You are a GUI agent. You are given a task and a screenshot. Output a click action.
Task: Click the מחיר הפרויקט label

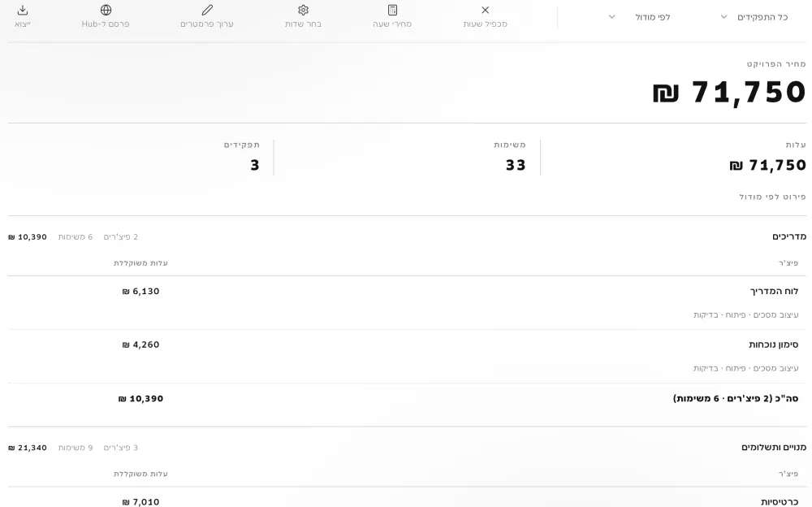point(776,63)
